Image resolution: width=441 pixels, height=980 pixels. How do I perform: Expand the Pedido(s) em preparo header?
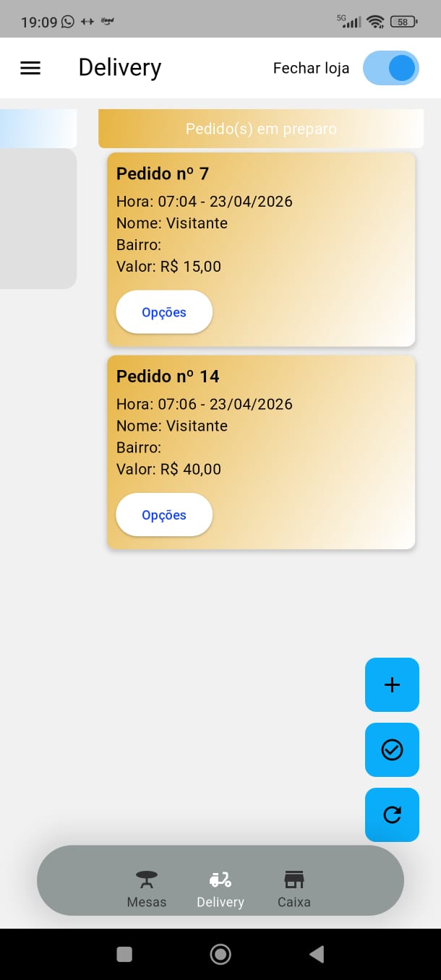click(x=260, y=129)
